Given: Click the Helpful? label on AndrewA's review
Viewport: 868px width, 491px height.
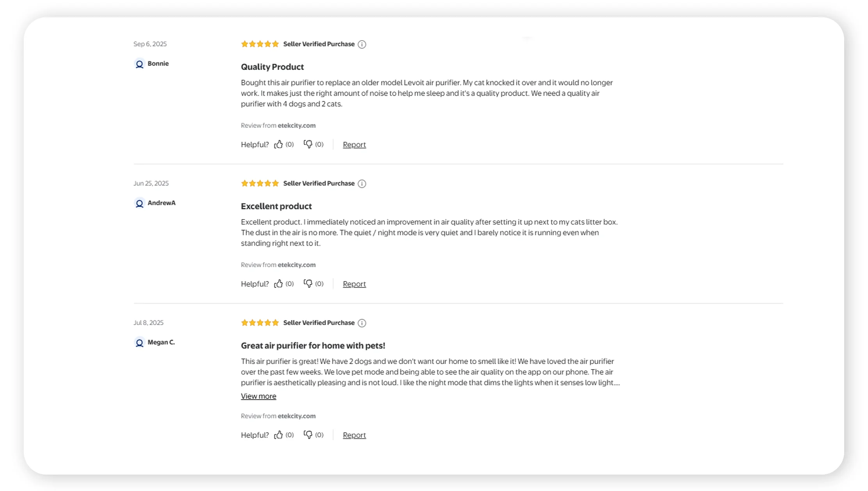Looking at the screenshot, I should (x=255, y=284).
